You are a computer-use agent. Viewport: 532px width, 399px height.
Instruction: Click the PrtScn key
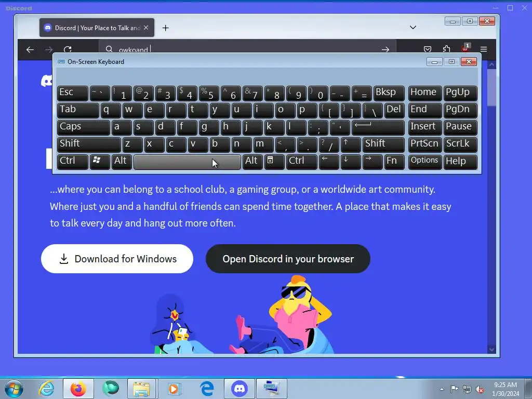[x=425, y=144]
